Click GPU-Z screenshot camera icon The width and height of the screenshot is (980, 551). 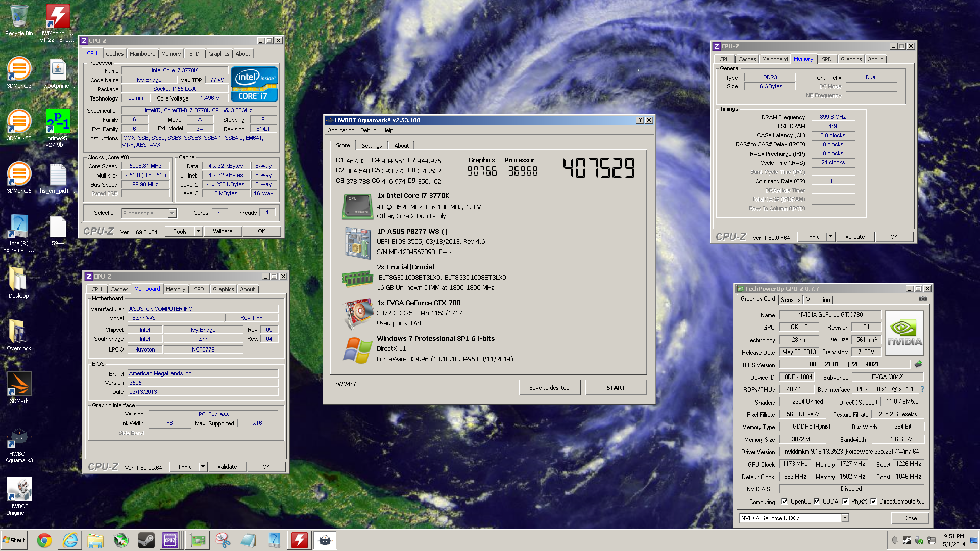point(922,299)
